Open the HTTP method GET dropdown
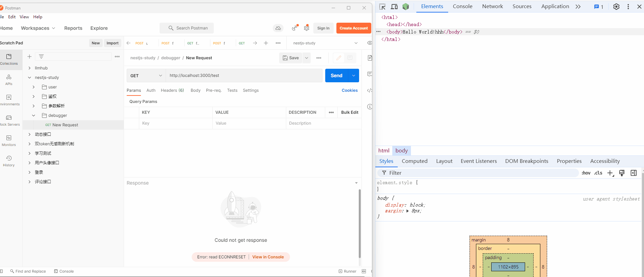Viewport: 644px width, 277px height. (x=146, y=76)
